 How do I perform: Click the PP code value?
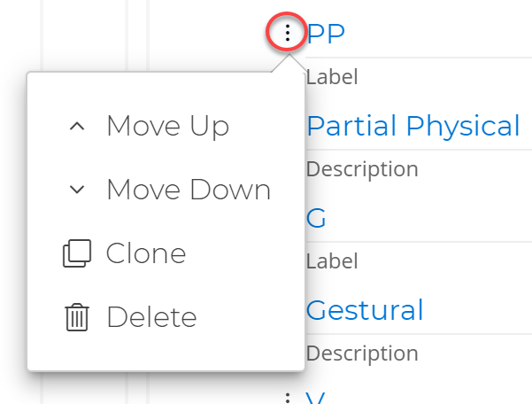click(325, 34)
